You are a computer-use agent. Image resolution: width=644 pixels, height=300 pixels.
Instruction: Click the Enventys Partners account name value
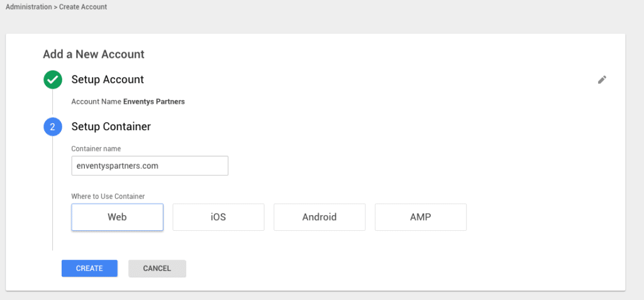[x=154, y=101]
